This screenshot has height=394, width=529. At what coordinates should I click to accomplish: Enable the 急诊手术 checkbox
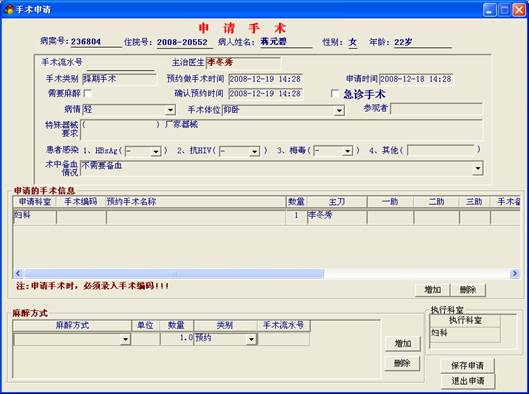[x=335, y=93]
